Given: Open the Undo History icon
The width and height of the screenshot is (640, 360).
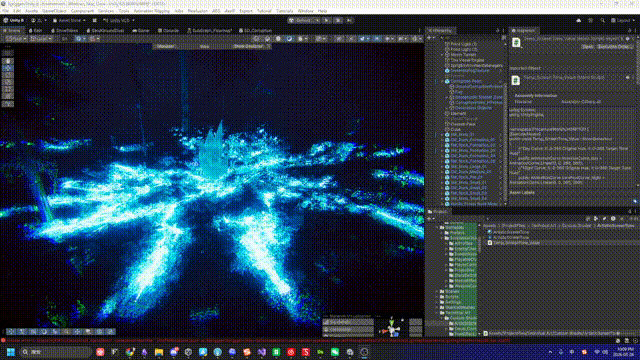Looking at the screenshot, I should (591, 20).
